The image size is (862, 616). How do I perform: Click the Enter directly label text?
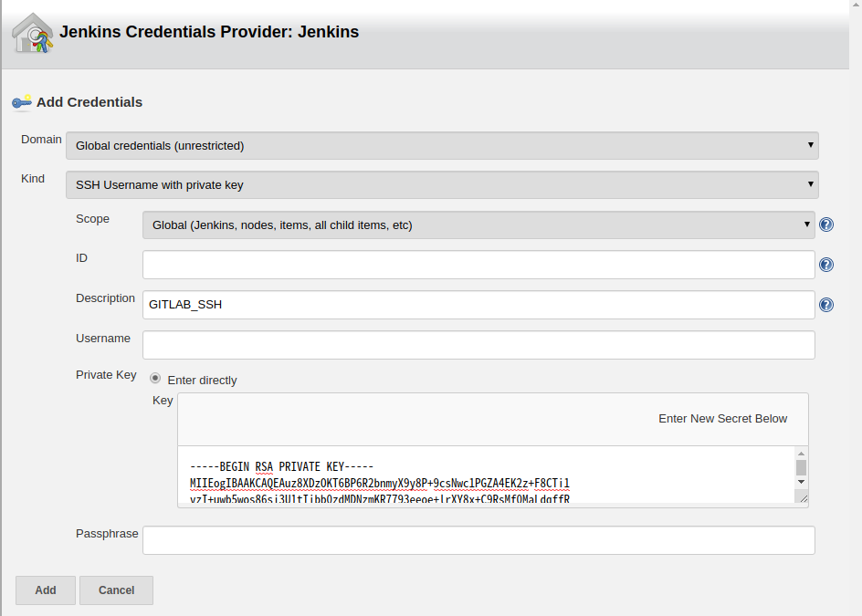[202, 381]
